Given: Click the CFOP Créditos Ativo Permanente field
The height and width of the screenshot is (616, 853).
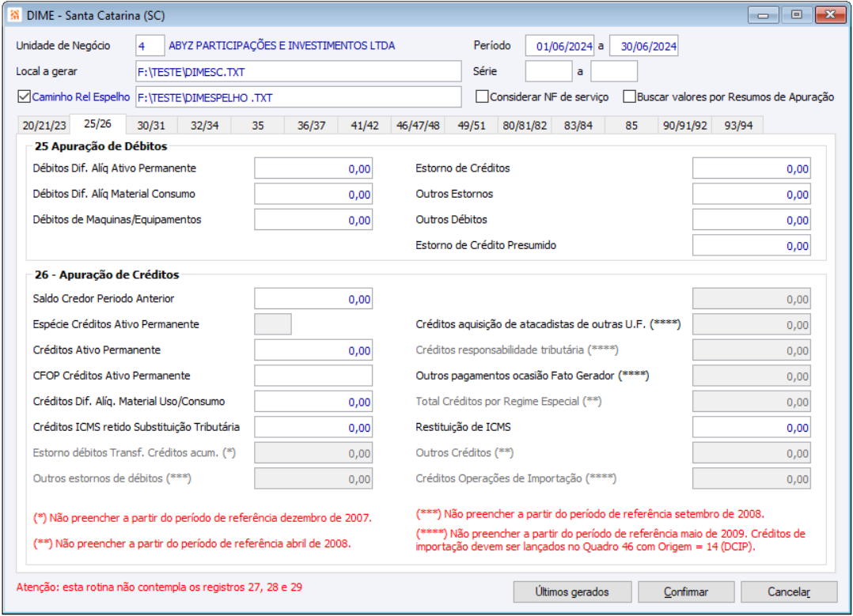Looking at the screenshot, I should [x=313, y=376].
